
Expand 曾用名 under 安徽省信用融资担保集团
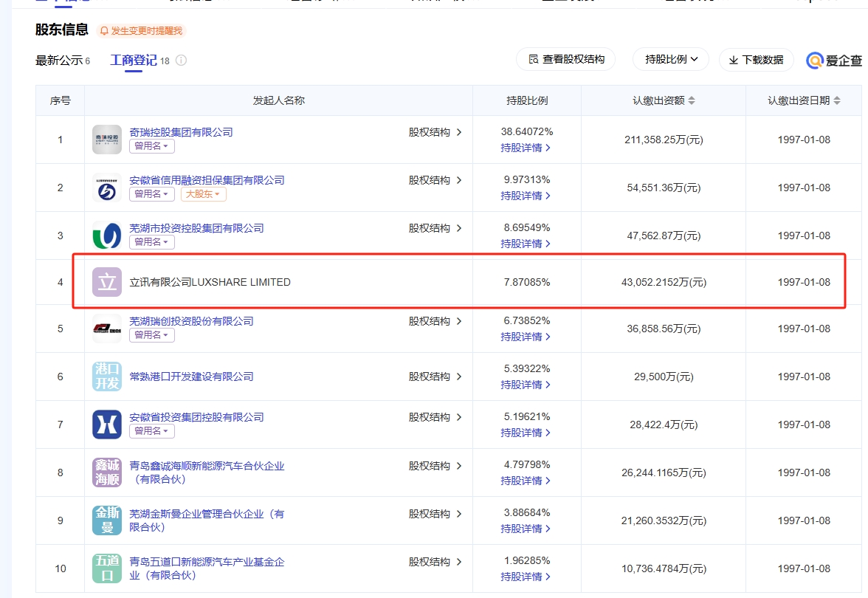[x=152, y=194]
